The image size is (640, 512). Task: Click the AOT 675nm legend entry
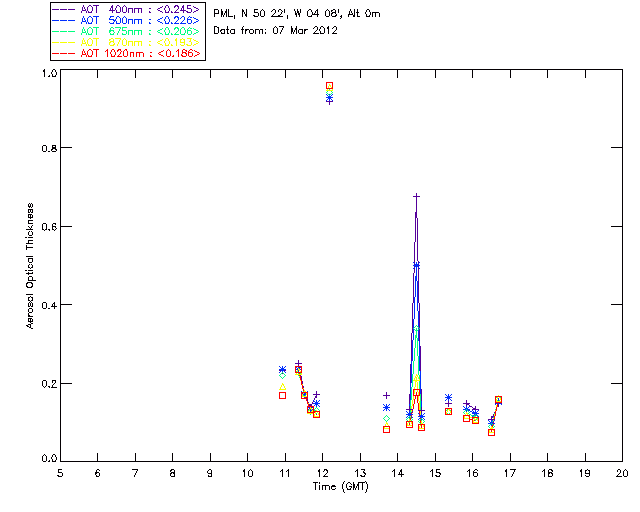pos(126,31)
